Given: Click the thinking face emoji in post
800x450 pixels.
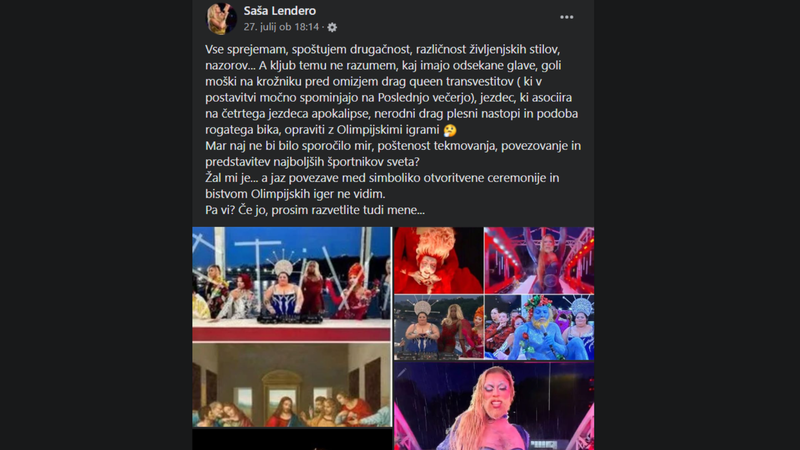Looking at the screenshot, I should [x=449, y=131].
